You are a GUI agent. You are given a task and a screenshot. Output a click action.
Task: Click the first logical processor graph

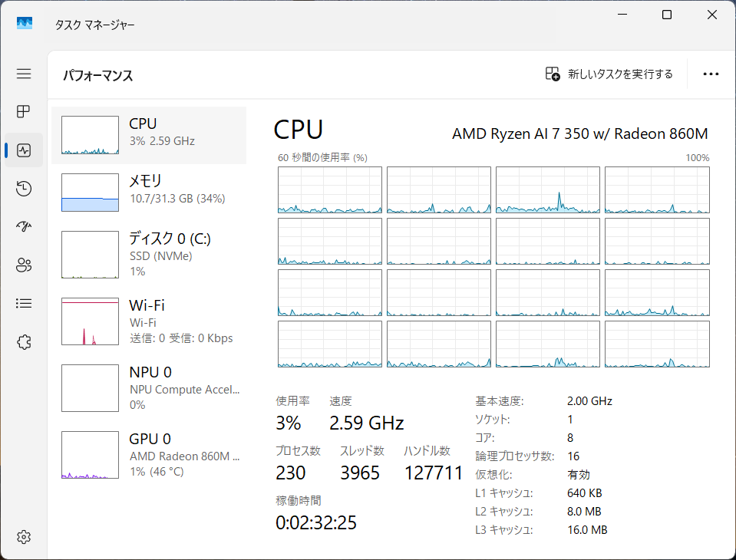[330, 190]
